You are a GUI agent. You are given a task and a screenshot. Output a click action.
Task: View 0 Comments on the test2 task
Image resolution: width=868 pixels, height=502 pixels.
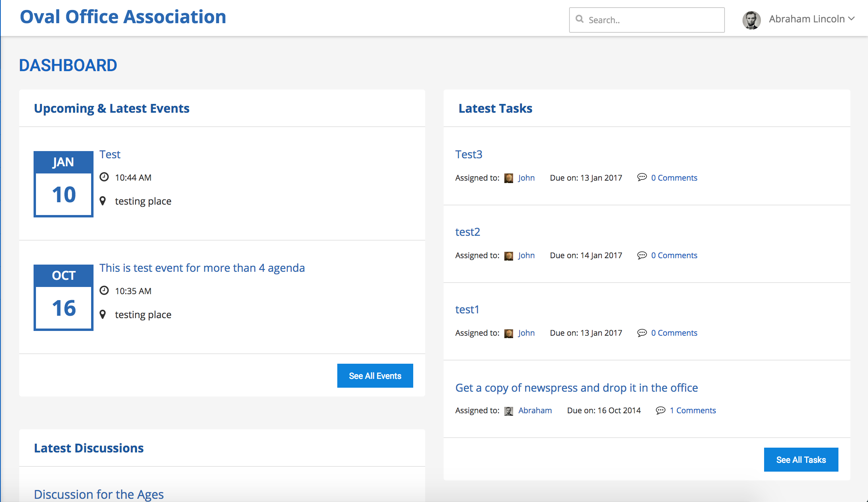pyautogui.click(x=674, y=255)
